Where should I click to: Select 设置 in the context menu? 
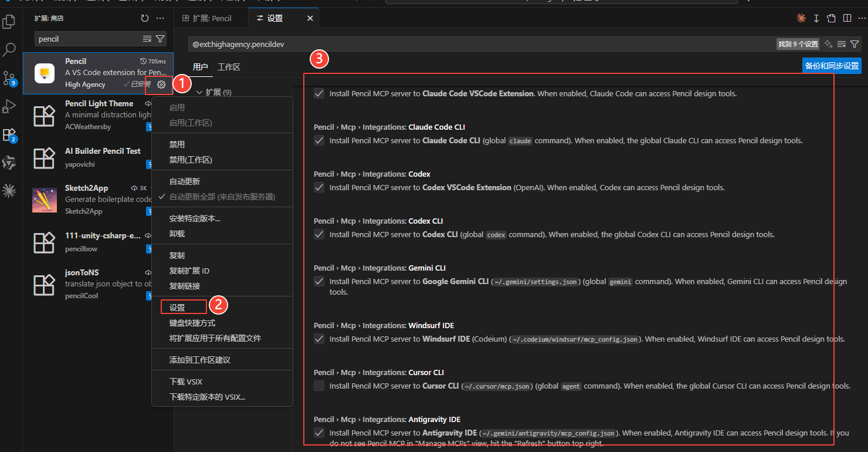tap(177, 308)
